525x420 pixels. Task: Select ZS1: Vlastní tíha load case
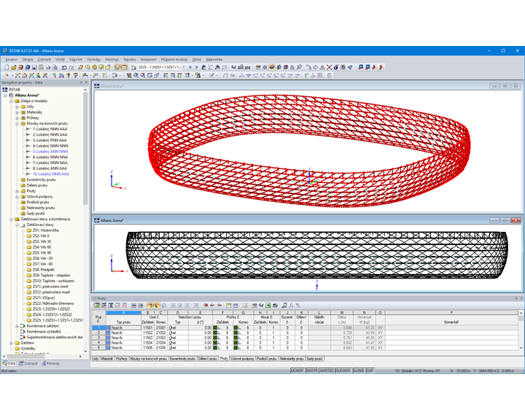pyautogui.click(x=45, y=230)
